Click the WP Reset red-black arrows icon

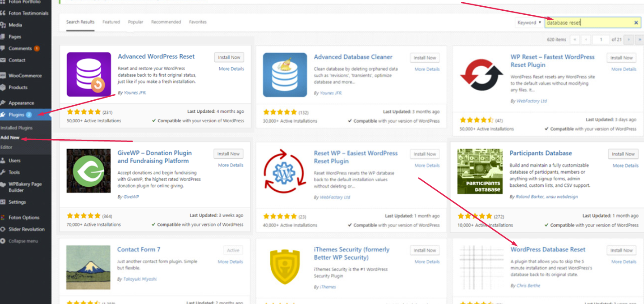(482, 75)
